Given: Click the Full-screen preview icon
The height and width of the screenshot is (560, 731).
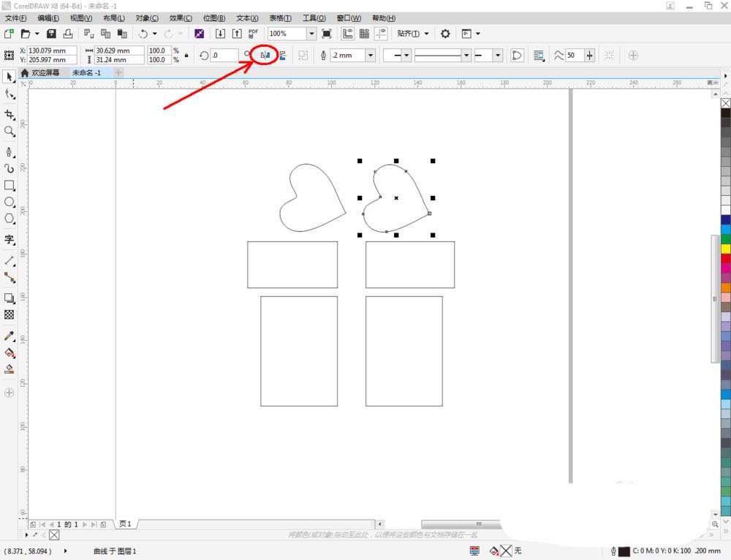Looking at the screenshot, I should 327,34.
